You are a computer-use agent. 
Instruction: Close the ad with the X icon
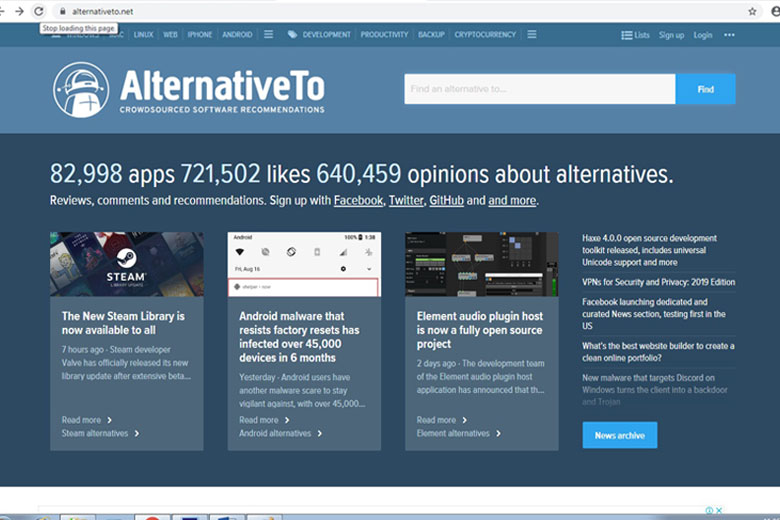pyautogui.click(x=719, y=510)
